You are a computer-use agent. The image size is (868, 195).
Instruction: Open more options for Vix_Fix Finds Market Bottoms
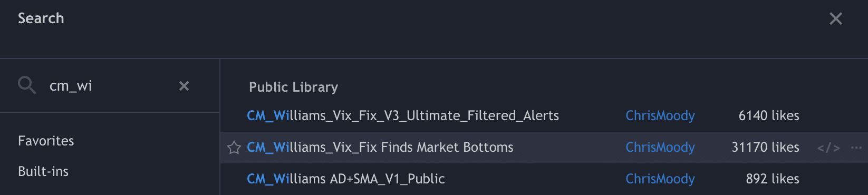click(x=856, y=148)
